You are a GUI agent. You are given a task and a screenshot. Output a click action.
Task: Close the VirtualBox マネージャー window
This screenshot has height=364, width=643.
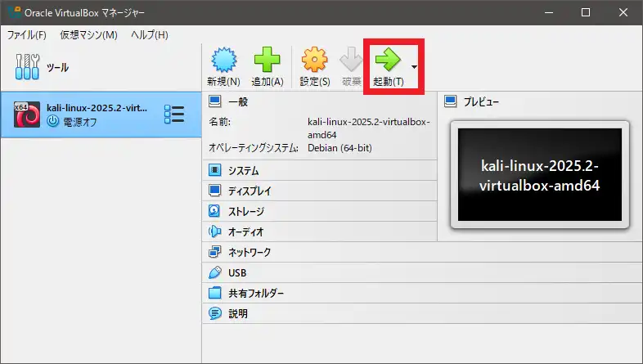[x=623, y=12]
